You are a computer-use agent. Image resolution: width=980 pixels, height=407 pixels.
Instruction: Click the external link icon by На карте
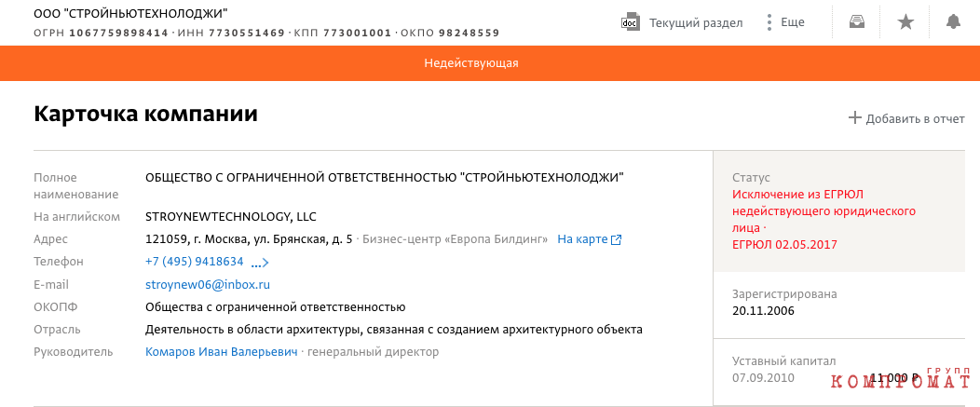pos(617,239)
